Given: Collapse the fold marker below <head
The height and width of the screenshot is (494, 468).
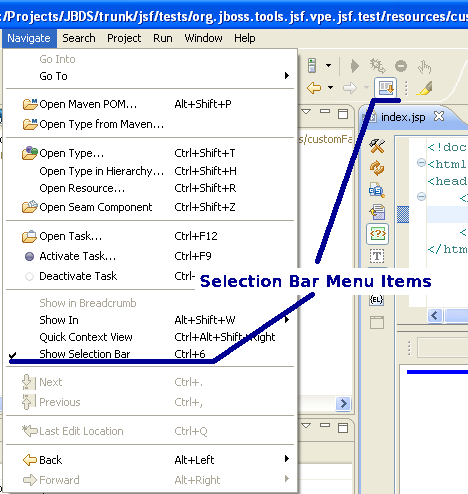Looking at the screenshot, I should 421,197.
